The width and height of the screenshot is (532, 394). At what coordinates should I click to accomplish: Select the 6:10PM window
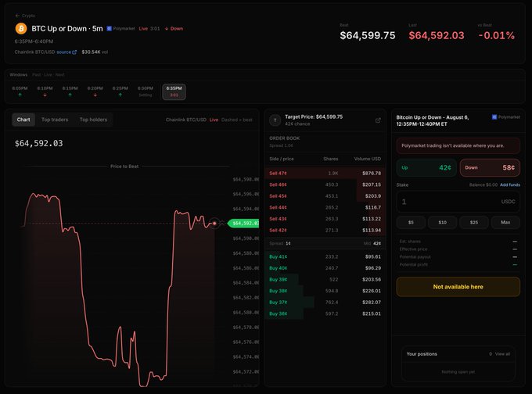(45, 91)
